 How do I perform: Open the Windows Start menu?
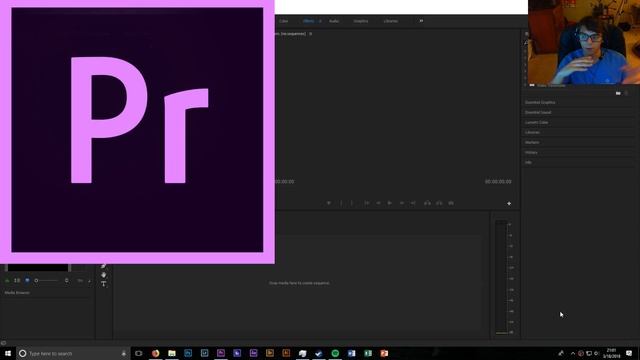(x=8, y=353)
